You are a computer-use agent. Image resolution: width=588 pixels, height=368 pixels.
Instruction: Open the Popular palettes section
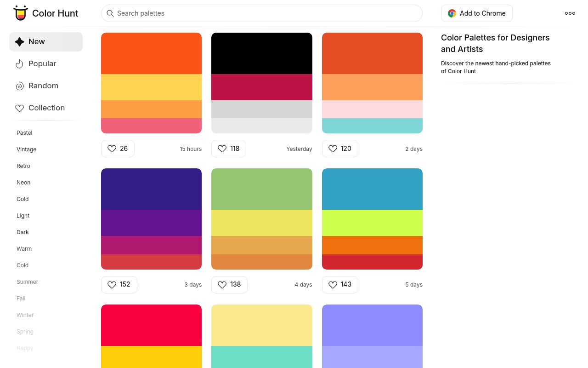click(x=46, y=64)
